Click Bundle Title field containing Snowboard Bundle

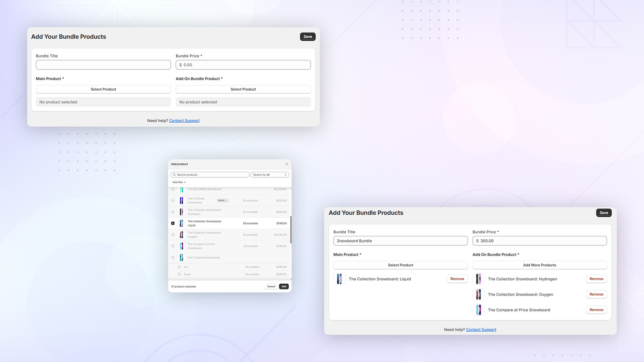400,241
